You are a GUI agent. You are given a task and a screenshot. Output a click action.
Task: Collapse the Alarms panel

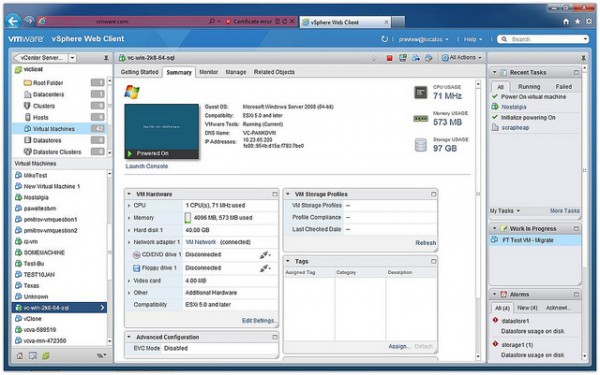point(494,294)
